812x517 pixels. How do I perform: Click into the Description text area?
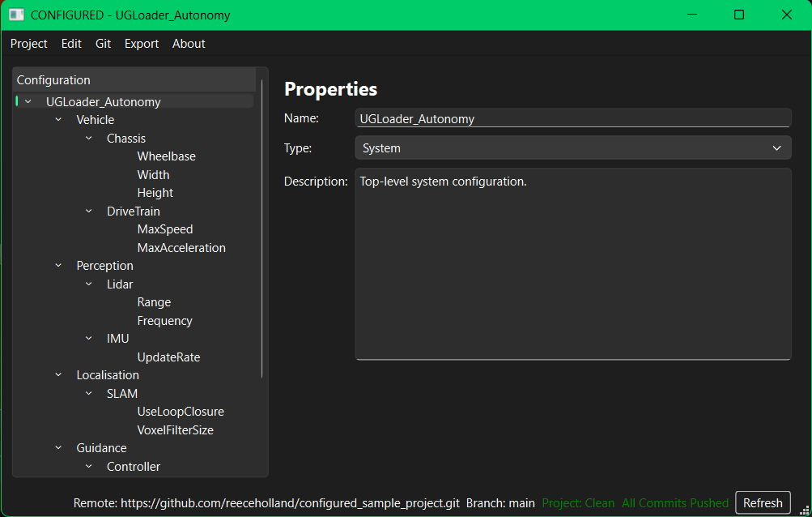pyautogui.click(x=572, y=264)
